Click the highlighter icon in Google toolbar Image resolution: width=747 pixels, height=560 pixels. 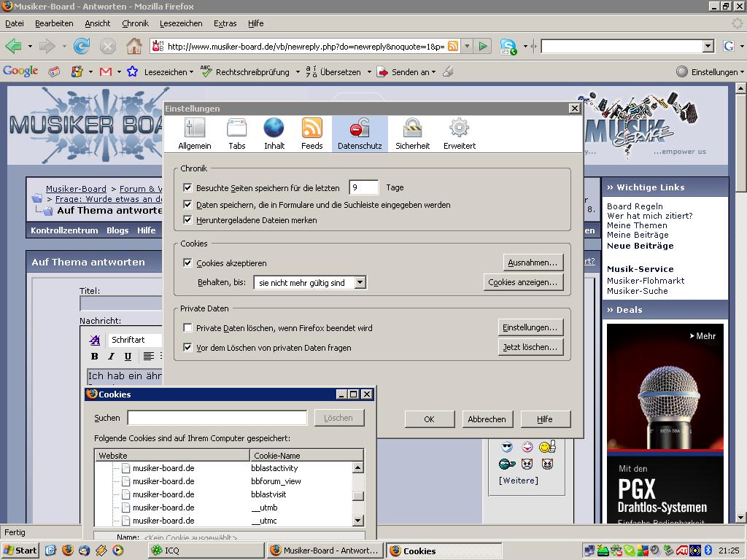447,72
